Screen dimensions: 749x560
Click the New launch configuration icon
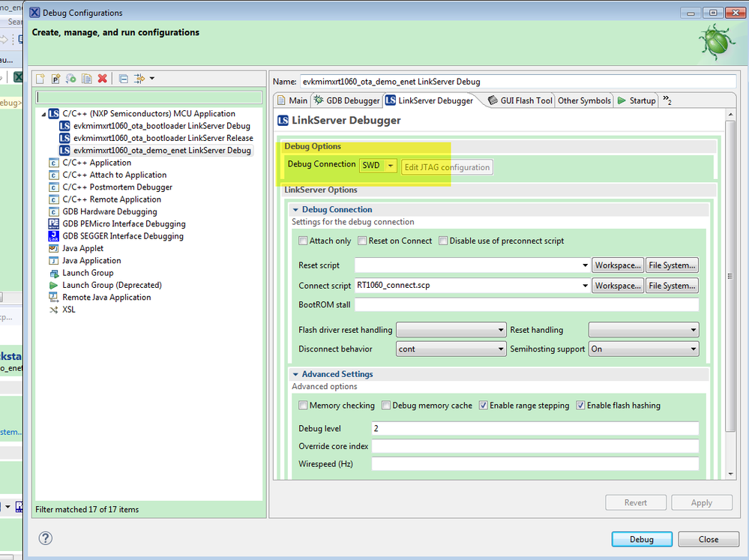40,79
